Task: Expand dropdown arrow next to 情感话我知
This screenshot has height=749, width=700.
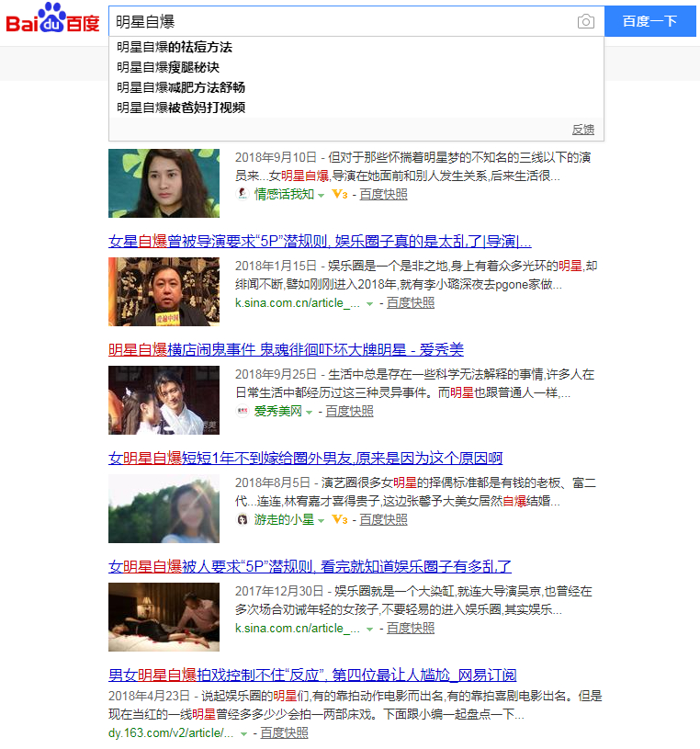Action: [322, 196]
